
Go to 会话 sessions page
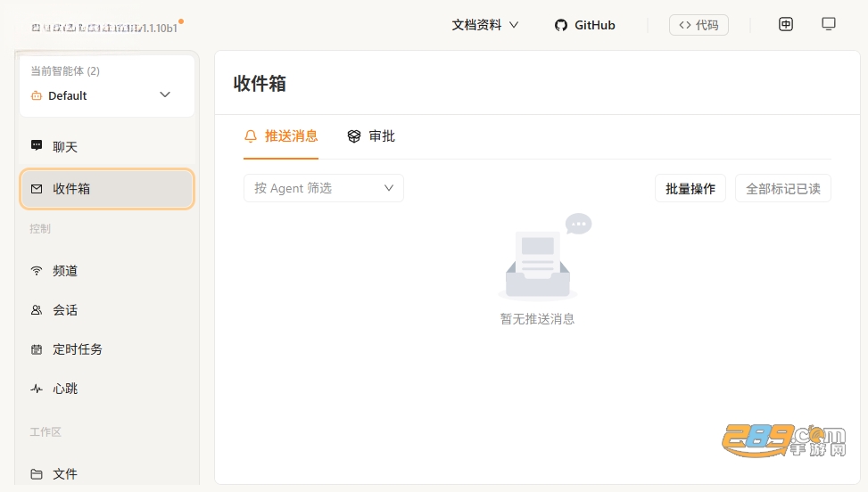tap(107, 310)
